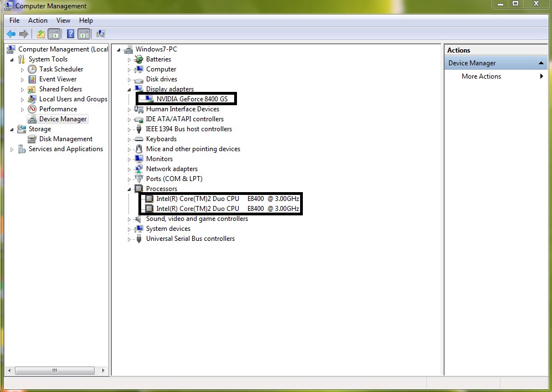This screenshot has width=552, height=392.
Task: Click the Back arrow toolbar icon
Action: [11, 34]
